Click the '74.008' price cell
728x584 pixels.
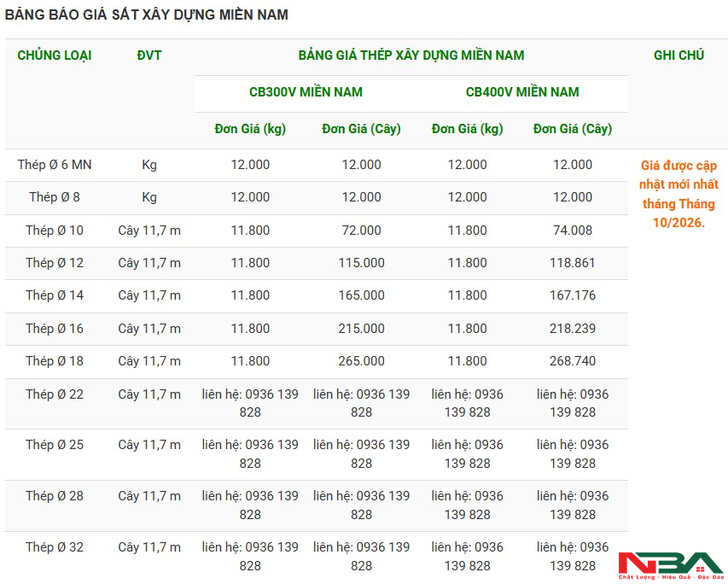pyautogui.click(x=573, y=230)
